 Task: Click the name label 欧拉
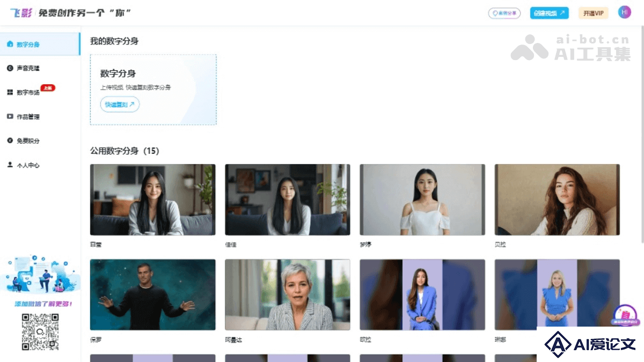pos(365,339)
